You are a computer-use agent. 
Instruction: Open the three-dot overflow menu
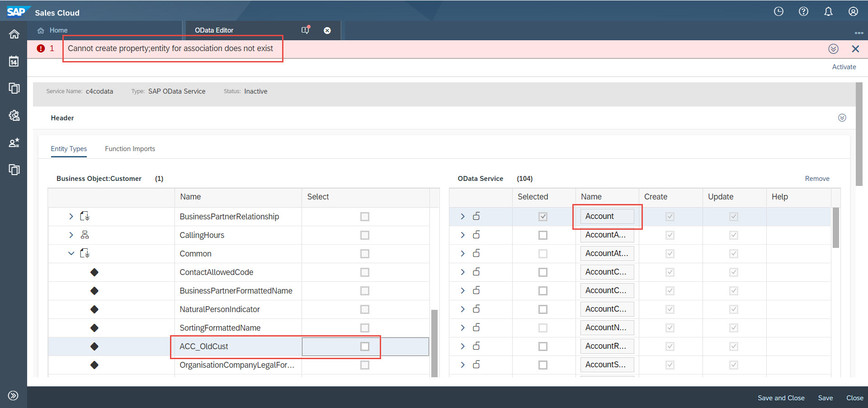(x=859, y=33)
